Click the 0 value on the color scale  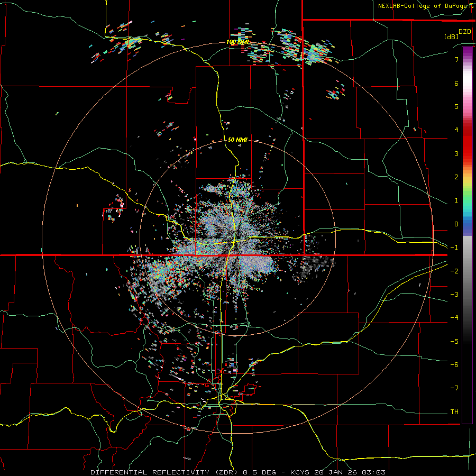(x=456, y=224)
